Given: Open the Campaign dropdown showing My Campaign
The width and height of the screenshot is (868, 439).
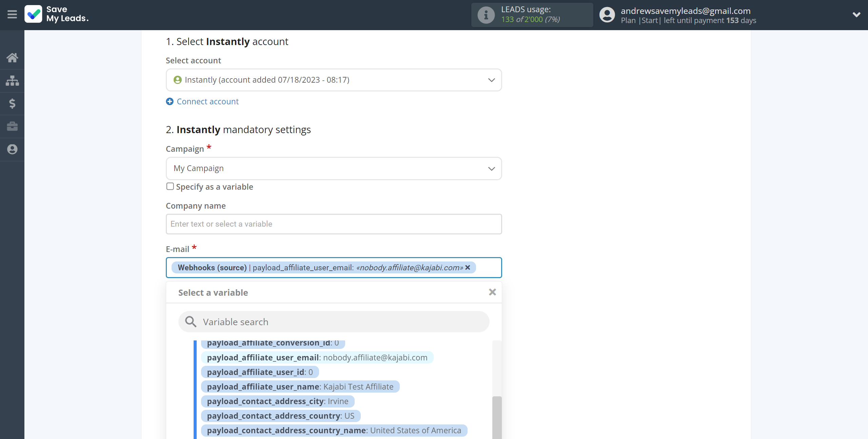Looking at the screenshot, I should tap(334, 168).
